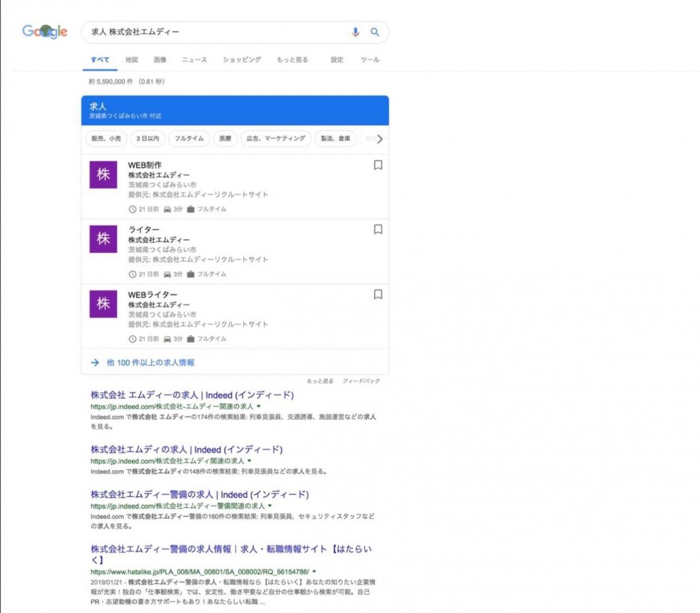This screenshot has height=613, width=700.
Task: Open the ライター job title
Action: (x=143, y=230)
